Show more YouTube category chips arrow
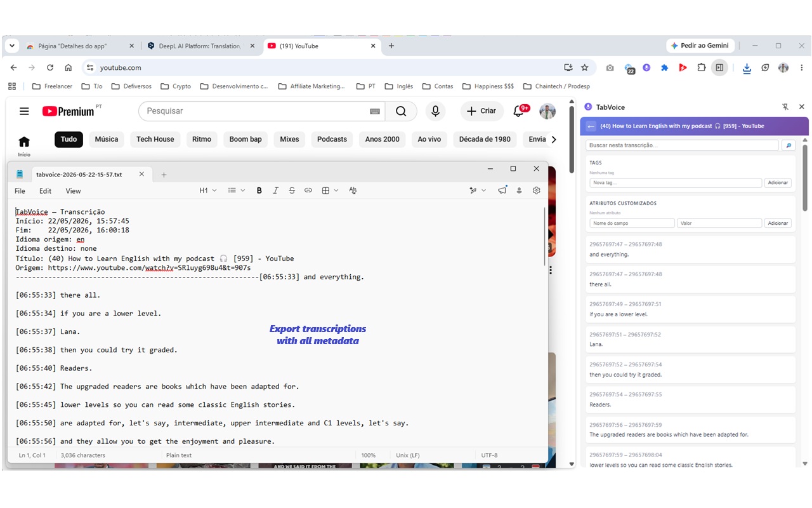 coord(554,139)
